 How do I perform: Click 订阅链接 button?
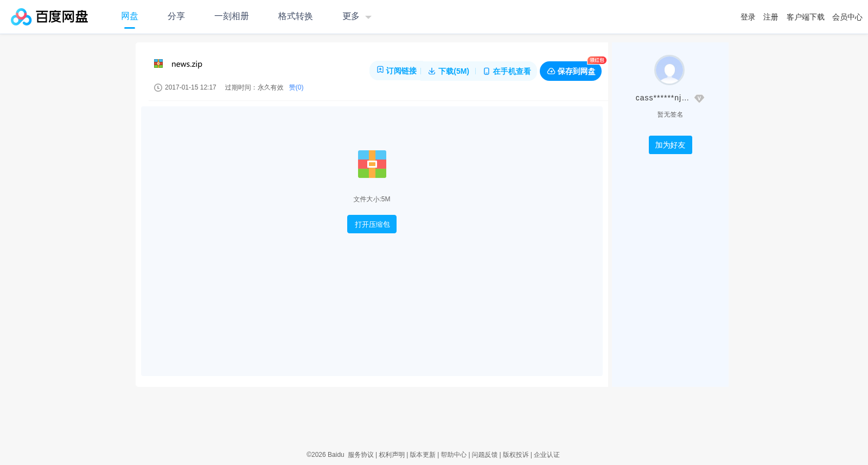397,71
